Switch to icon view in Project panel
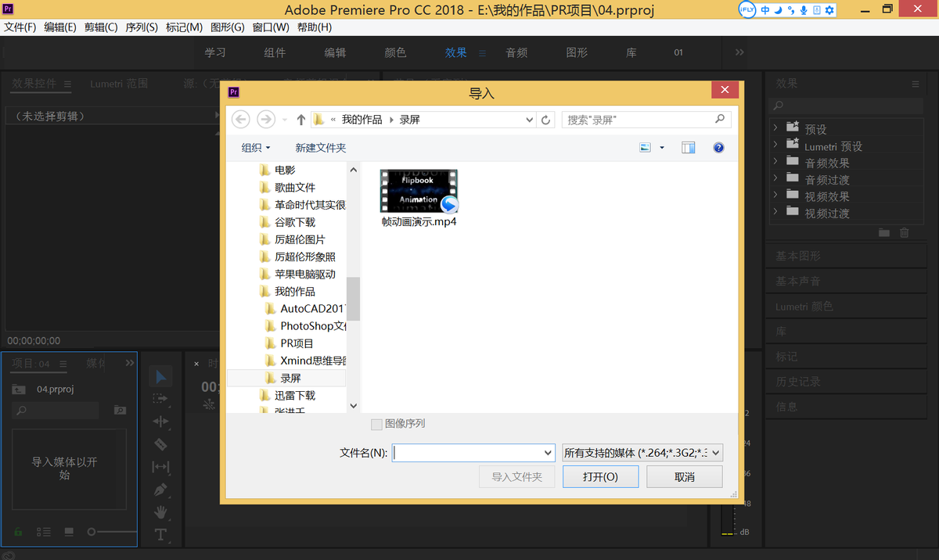939x560 pixels. [69, 532]
